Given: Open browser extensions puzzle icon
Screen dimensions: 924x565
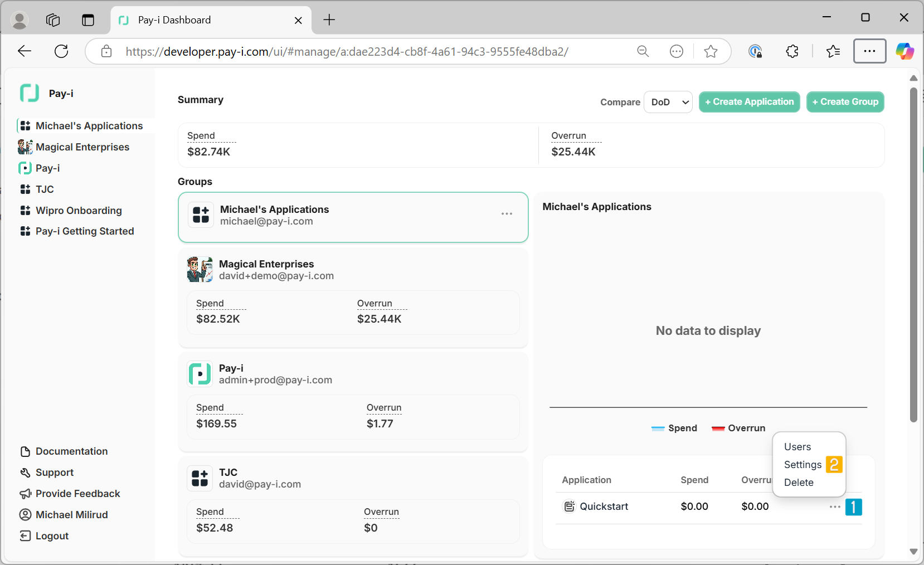Looking at the screenshot, I should (792, 52).
